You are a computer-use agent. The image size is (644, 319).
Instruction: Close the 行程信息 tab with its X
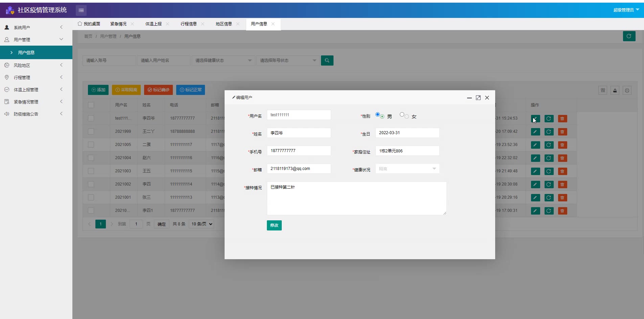pyautogui.click(x=203, y=24)
